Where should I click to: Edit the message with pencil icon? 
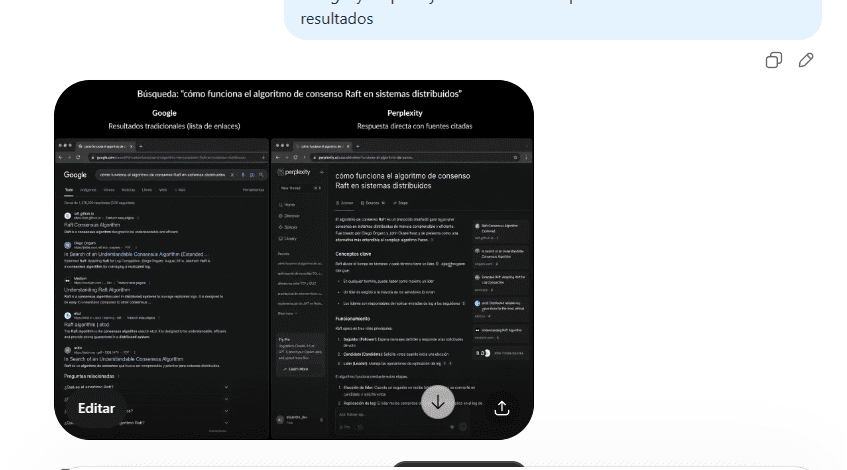coord(806,60)
